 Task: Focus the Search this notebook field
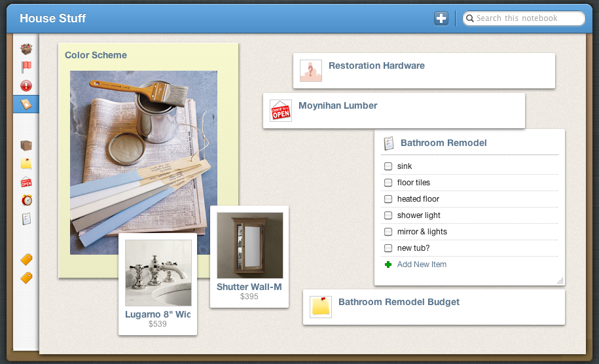tap(524, 18)
